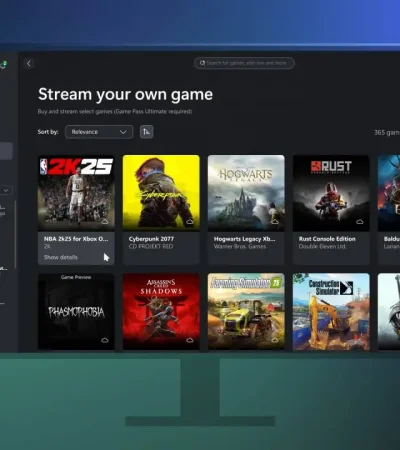This screenshot has width=400, height=450.
Task: Open the Rust Console Edition cover art
Action: [331, 193]
